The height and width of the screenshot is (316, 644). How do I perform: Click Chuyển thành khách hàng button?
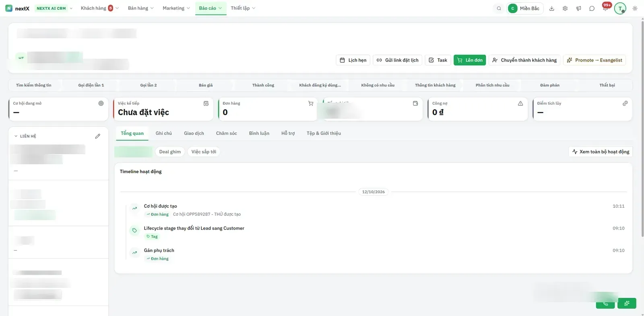[x=524, y=60]
